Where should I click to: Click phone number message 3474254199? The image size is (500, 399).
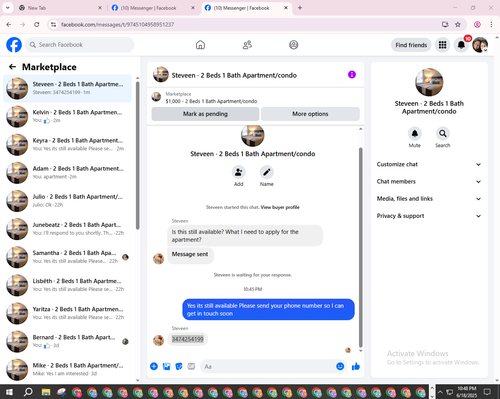(187, 339)
